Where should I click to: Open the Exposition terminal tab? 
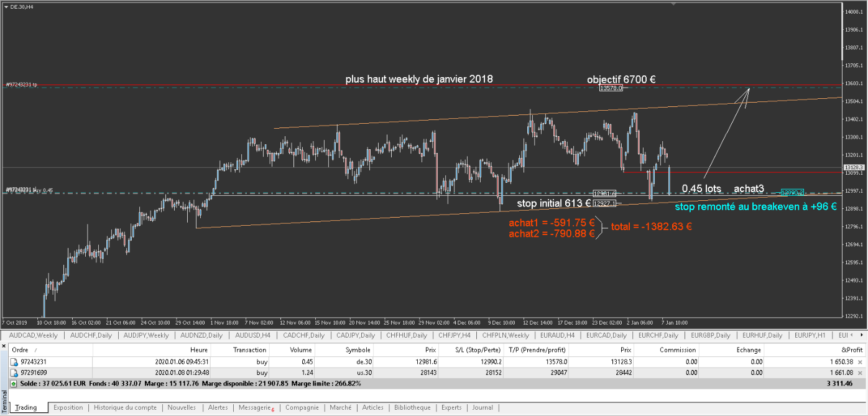pos(68,408)
